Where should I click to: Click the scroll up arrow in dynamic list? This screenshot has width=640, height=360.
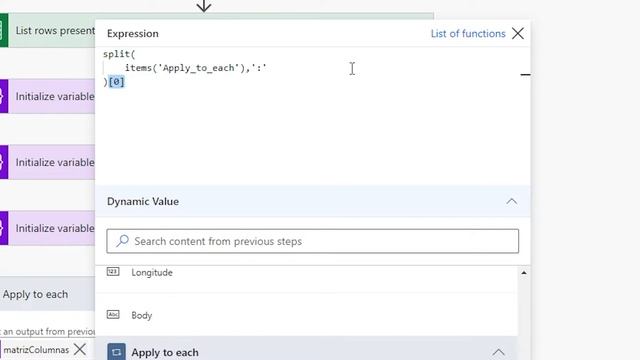pos(524,273)
